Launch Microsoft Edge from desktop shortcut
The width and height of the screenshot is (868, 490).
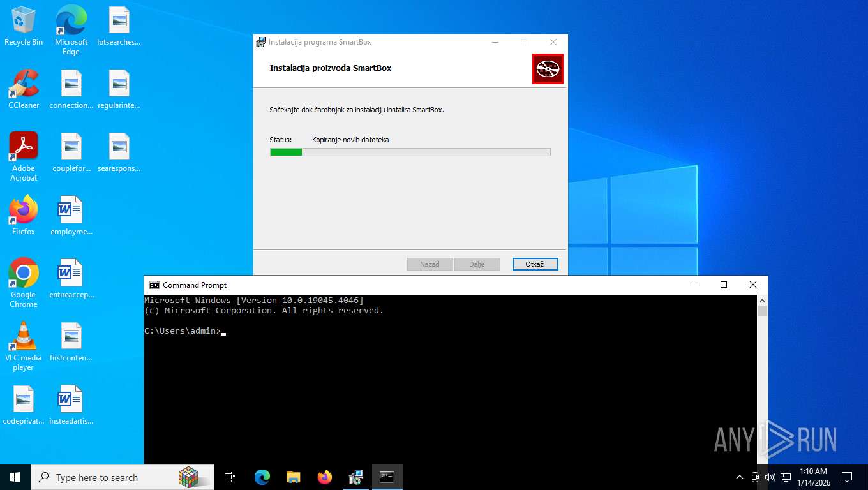tap(71, 30)
